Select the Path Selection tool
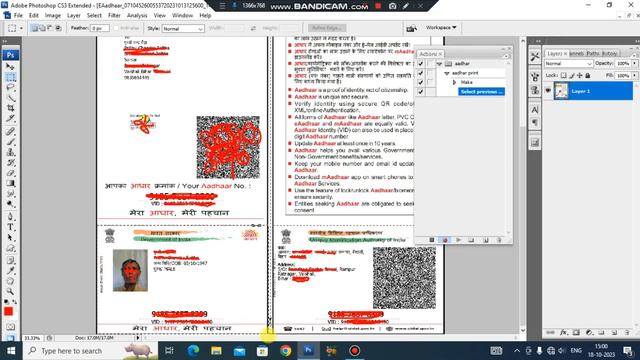The width and height of the screenshot is (640, 360). (x=10, y=238)
